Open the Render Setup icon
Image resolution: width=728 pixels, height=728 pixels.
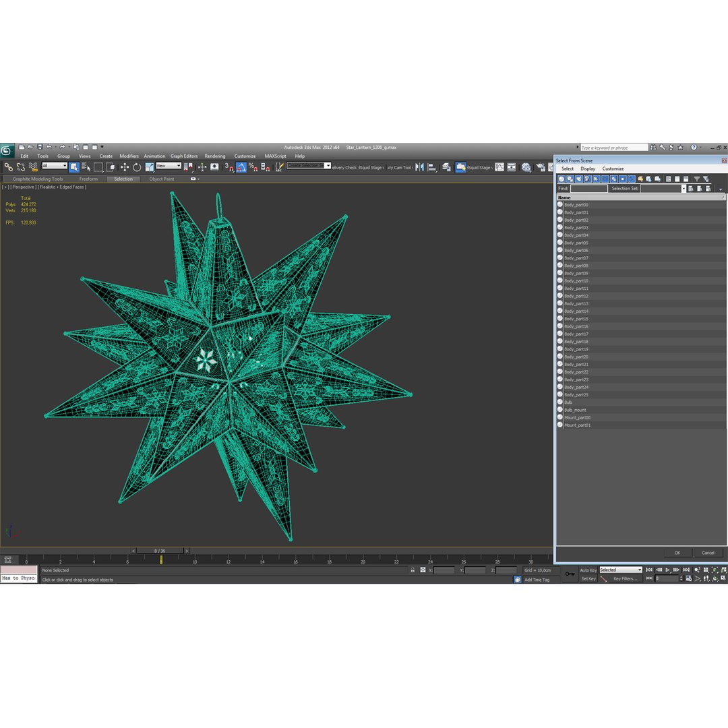[x=541, y=167]
